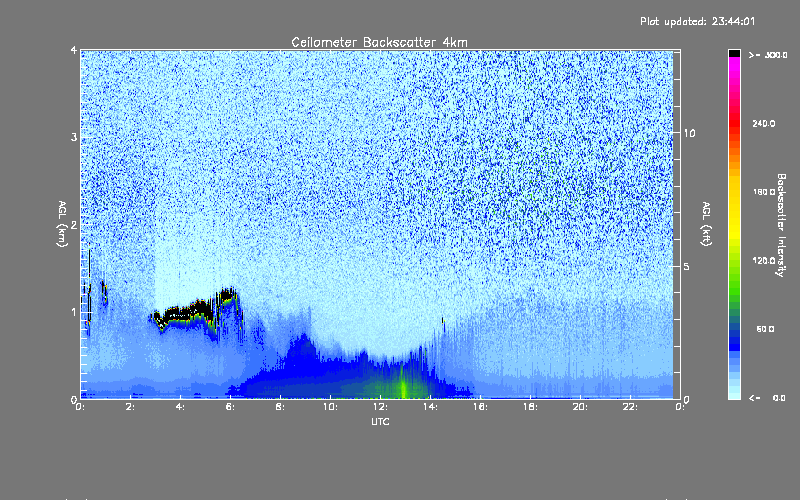This screenshot has height=500, width=800.
Task: Select the '2:' UTC tick label
Action: pos(131,407)
